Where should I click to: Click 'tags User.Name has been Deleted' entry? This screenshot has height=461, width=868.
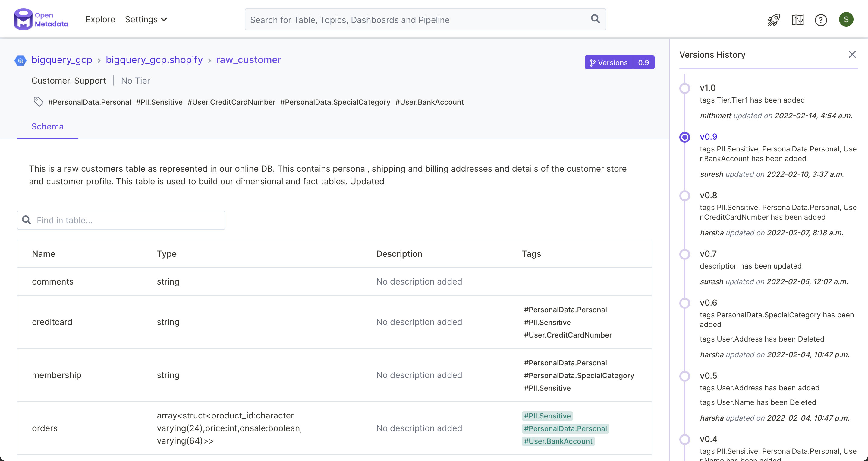758,402
